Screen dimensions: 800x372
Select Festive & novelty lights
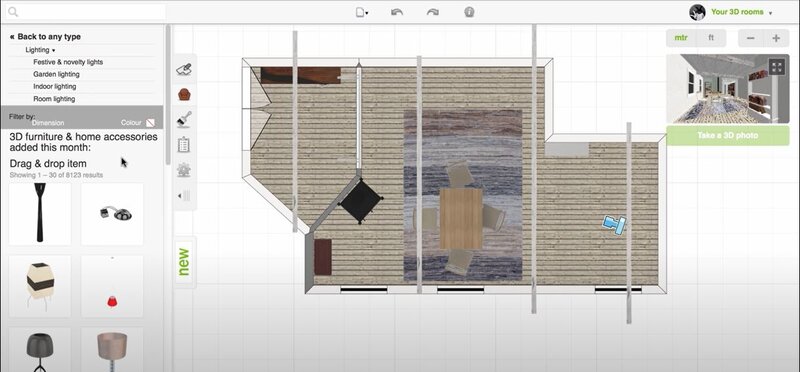(x=68, y=62)
